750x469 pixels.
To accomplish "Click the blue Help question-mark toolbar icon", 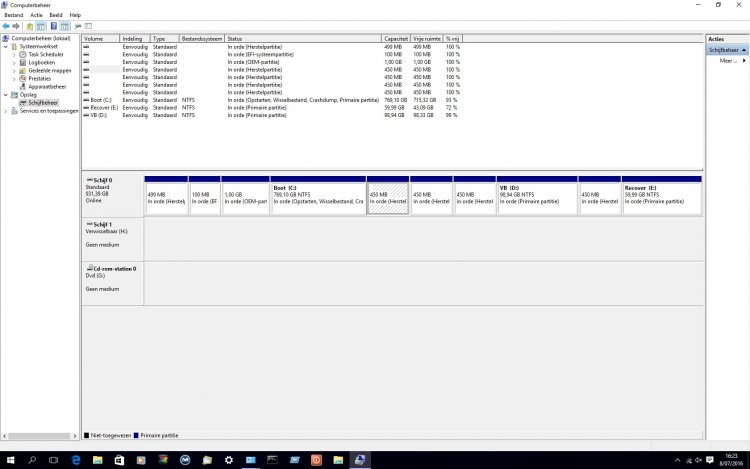I will pyautogui.click(x=54, y=26).
